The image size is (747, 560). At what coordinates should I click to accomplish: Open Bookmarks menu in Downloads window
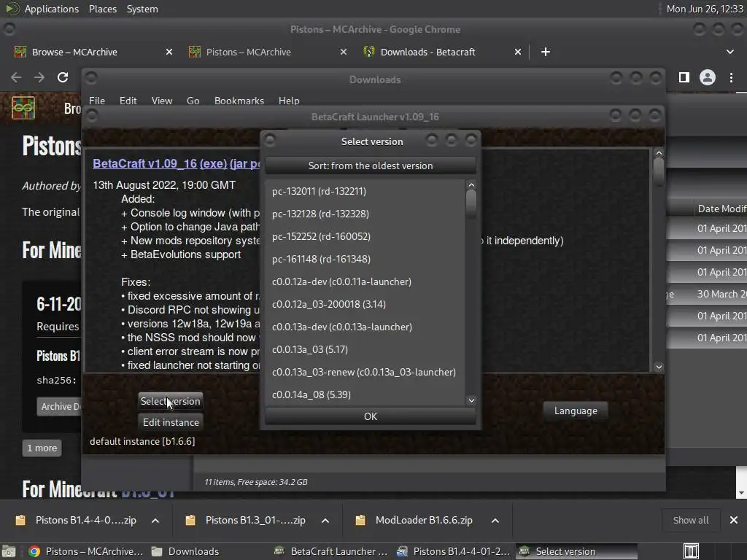pos(239,101)
